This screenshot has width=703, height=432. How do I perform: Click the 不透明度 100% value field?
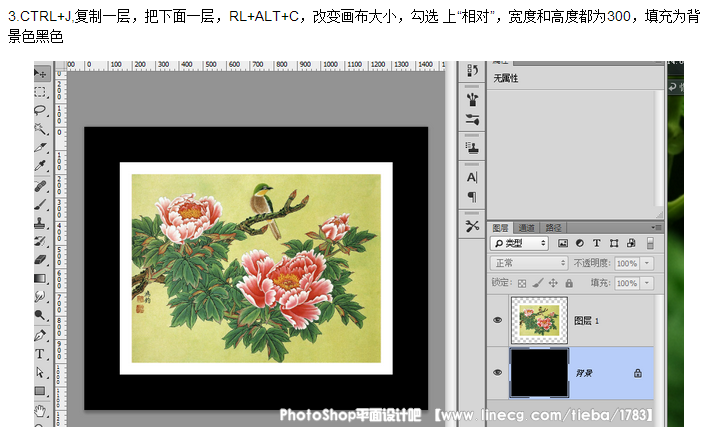pyautogui.click(x=627, y=263)
